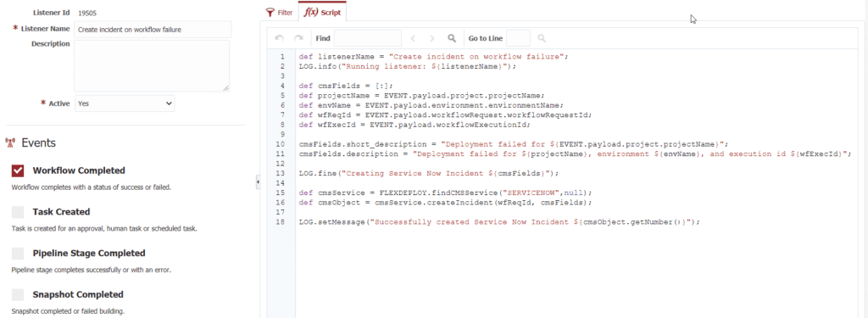Tick the Snapshot Completed checkbox

pyautogui.click(x=18, y=294)
